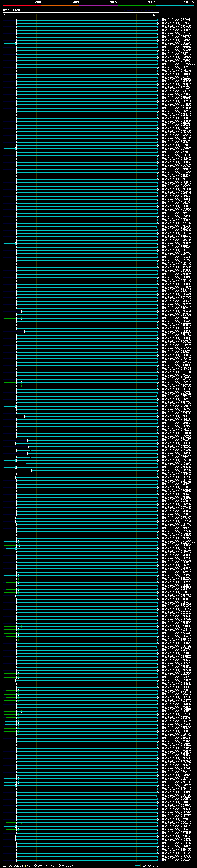Image resolution: width=197 pixels, height=868 pixels.
Task: Open hit UniRef100_Q2I0H4
Action: (177, 20)
